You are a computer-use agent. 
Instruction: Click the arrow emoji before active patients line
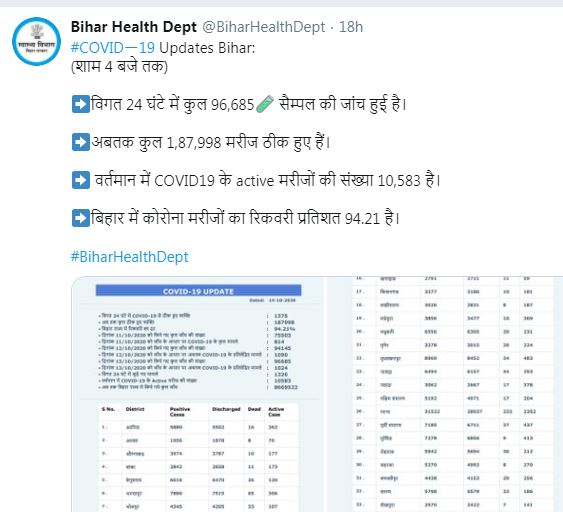[81, 180]
